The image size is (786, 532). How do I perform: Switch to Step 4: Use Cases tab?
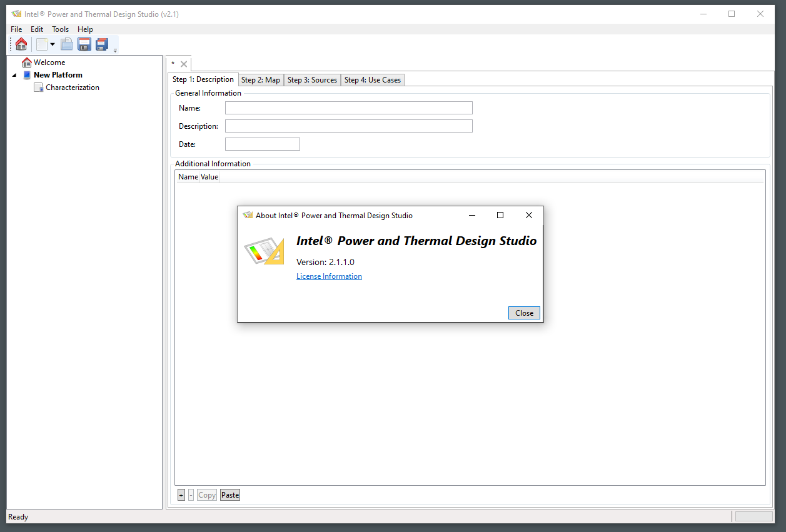(x=373, y=80)
